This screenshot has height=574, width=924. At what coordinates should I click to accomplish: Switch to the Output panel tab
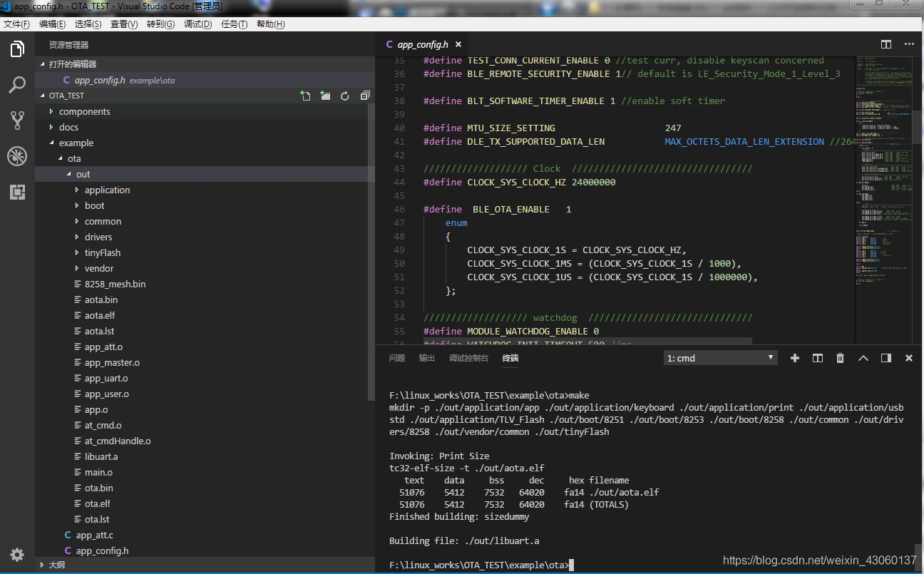(427, 358)
